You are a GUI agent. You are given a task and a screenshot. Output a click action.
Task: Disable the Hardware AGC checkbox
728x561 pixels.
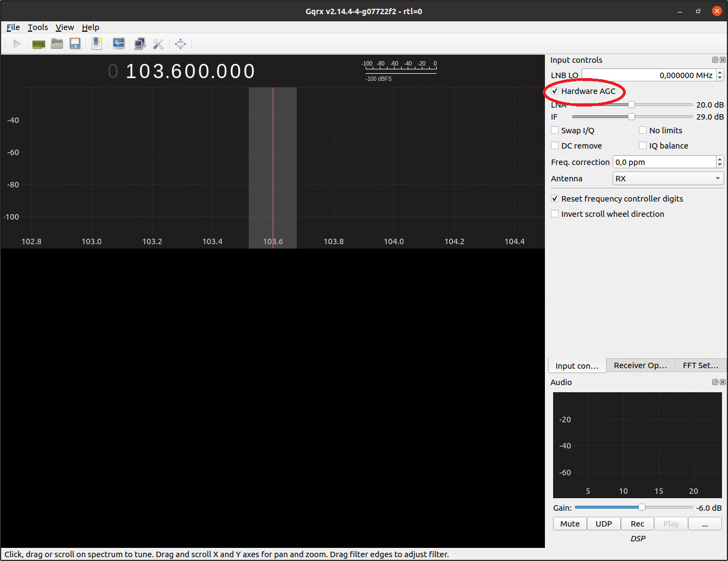555,91
